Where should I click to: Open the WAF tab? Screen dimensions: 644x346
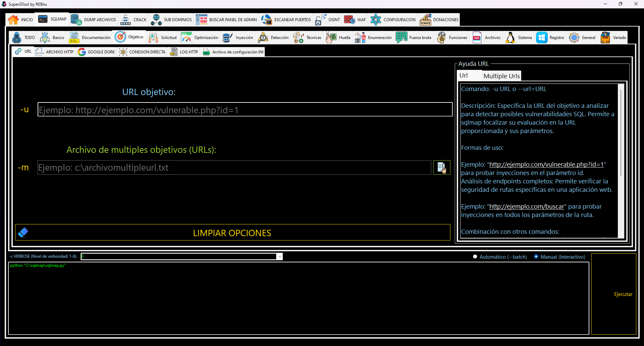(x=355, y=20)
